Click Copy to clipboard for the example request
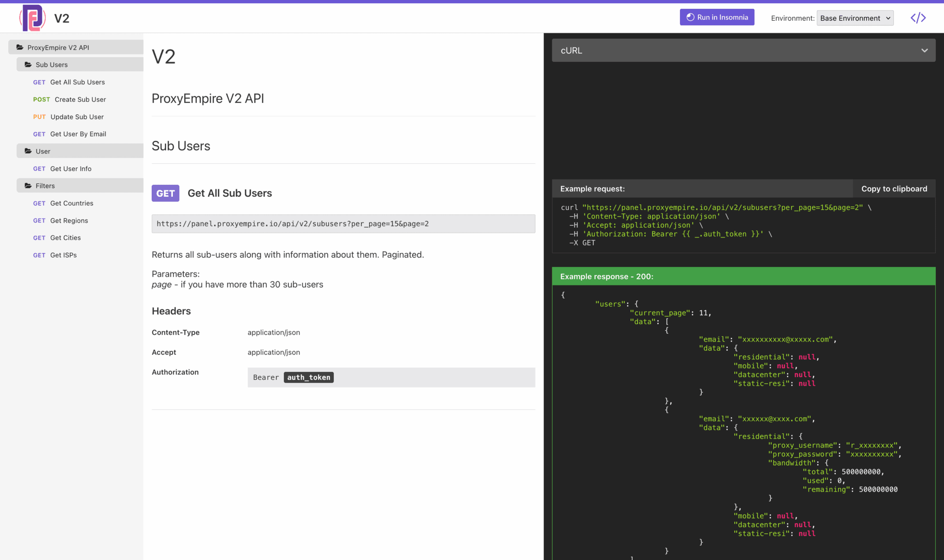The image size is (944, 560). 894,189
